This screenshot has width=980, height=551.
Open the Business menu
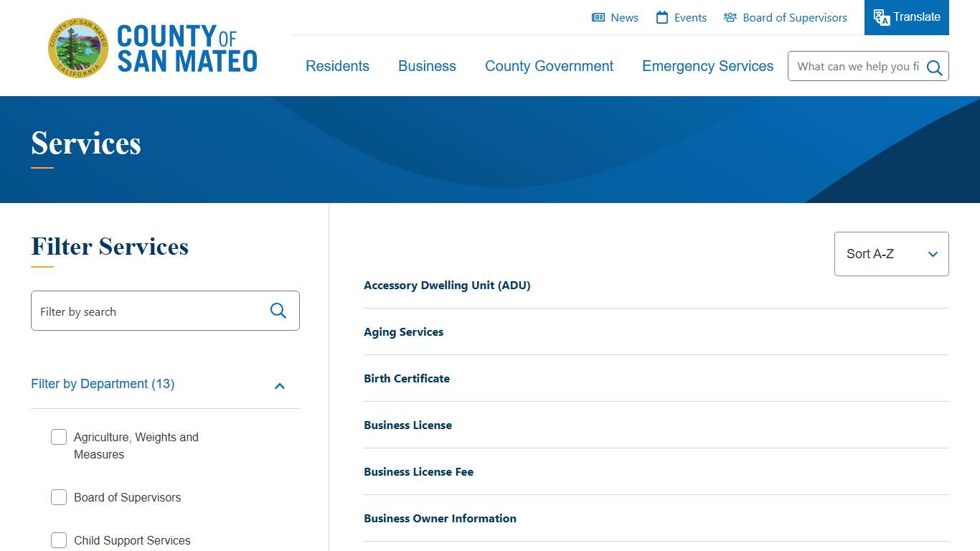(427, 66)
